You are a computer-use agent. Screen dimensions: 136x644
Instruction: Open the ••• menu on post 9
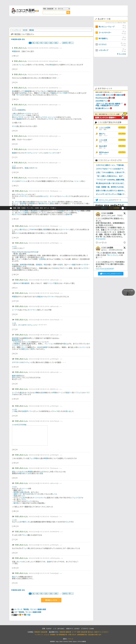(x=60, y=178)
